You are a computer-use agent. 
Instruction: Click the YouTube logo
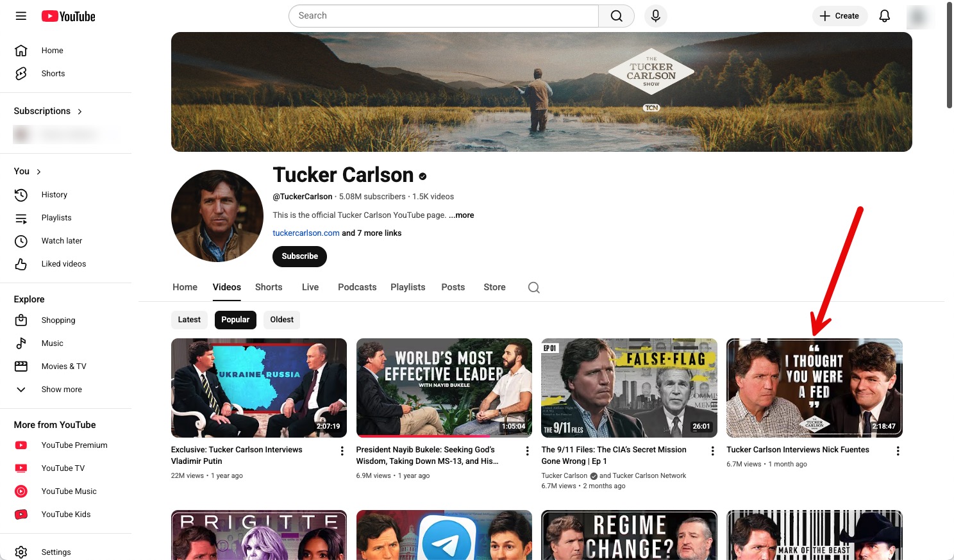68,15
